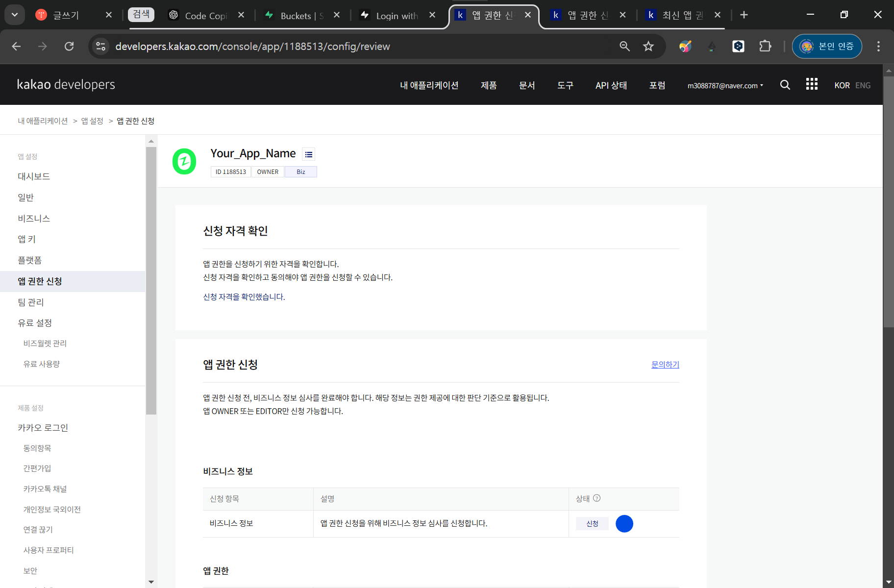This screenshot has width=894, height=588.
Task: Open the account email dropdown
Action: point(725,85)
